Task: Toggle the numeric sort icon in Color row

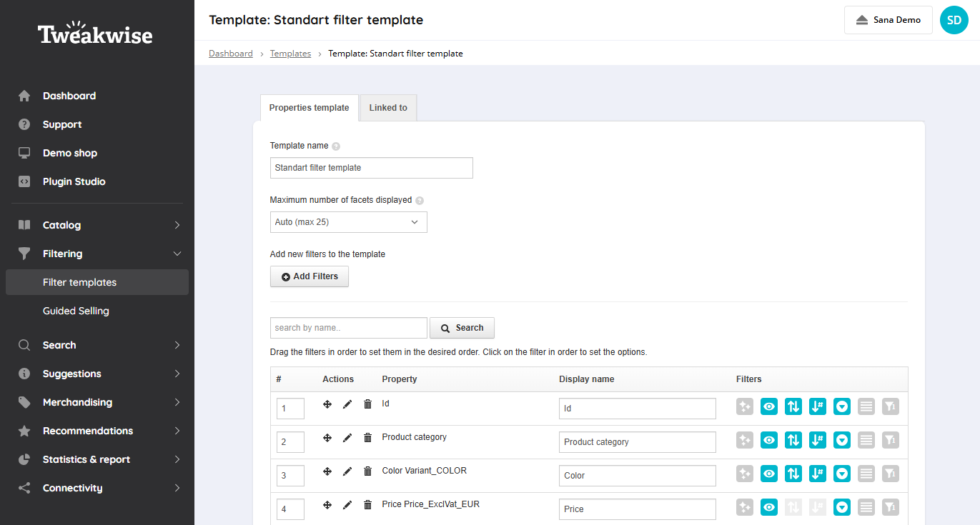Action: click(818, 473)
